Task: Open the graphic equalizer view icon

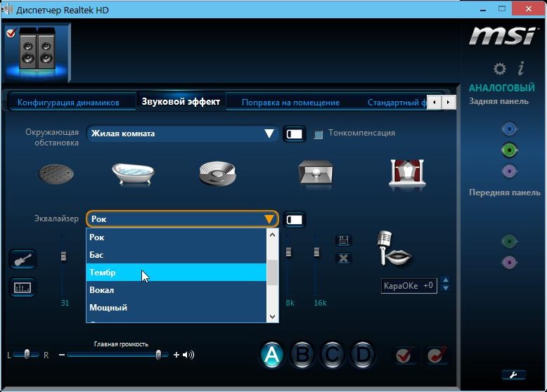Action: 22,287
